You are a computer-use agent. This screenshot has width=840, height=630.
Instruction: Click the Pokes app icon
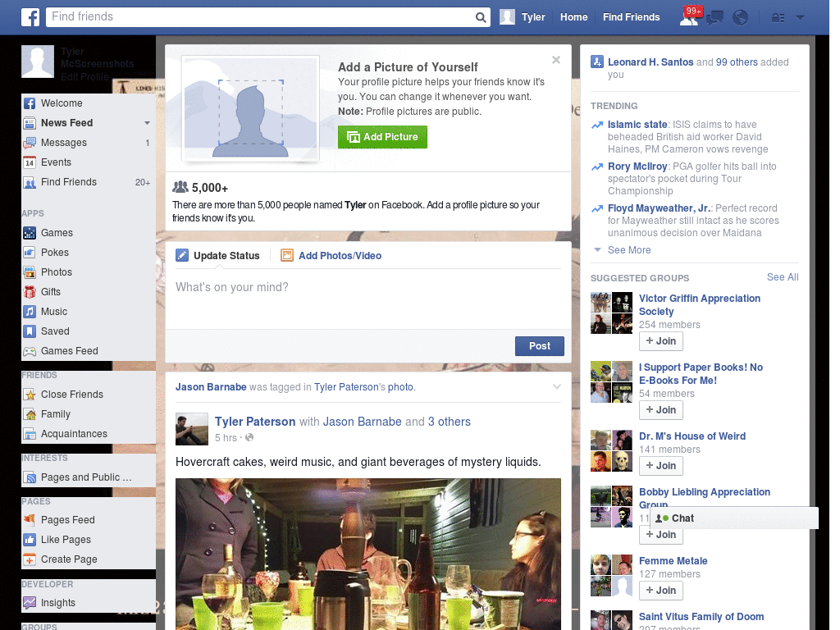tap(30, 253)
